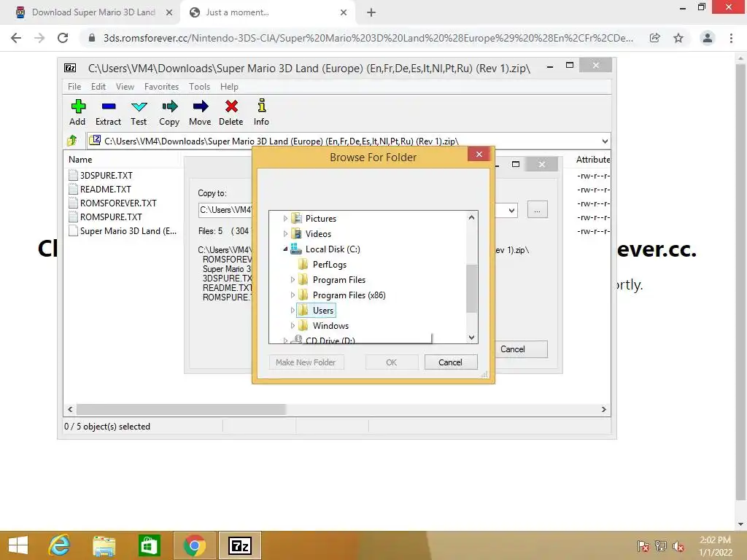This screenshot has width=747, height=560.
Task: Click the Info toolbar icon
Action: coord(262,106)
